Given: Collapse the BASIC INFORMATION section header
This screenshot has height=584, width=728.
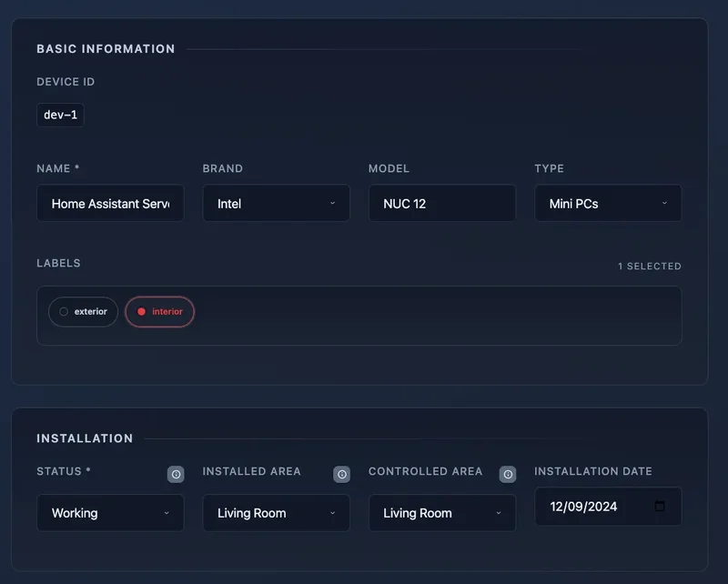Looking at the screenshot, I should coord(106,49).
